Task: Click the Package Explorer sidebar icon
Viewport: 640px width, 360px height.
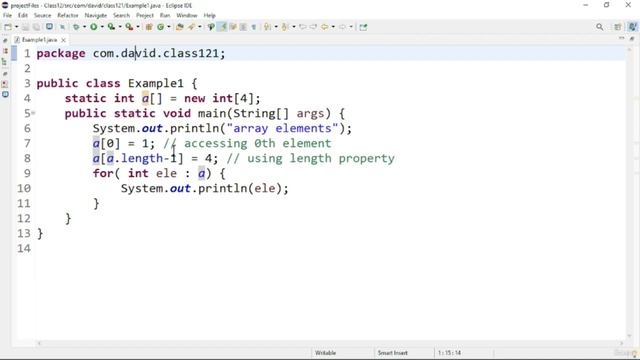Action: point(5,51)
